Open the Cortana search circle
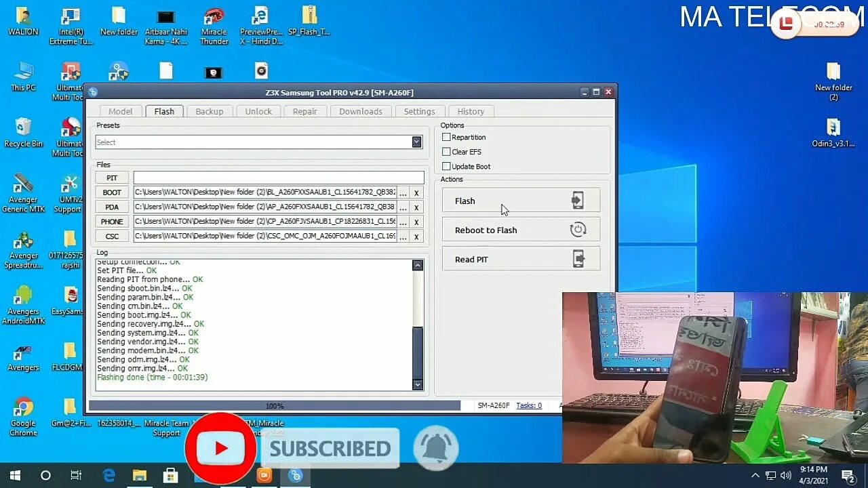The image size is (868, 488). tap(45, 475)
